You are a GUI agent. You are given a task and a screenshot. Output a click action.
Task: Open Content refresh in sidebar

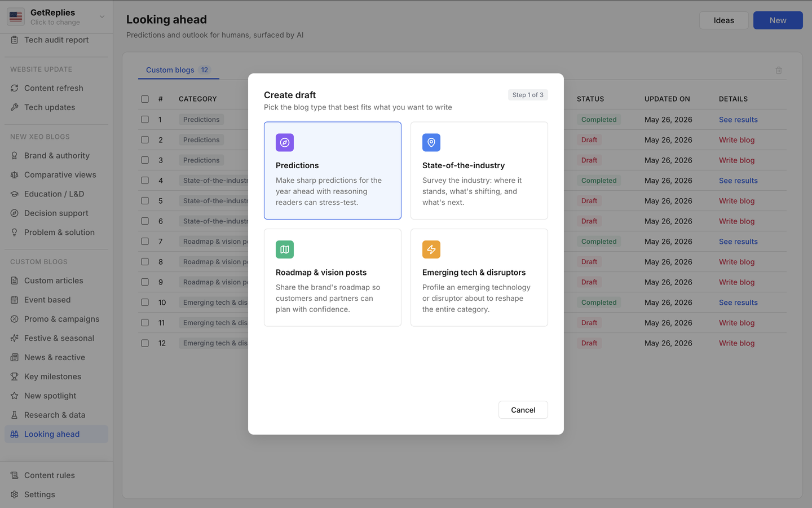[56, 88]
